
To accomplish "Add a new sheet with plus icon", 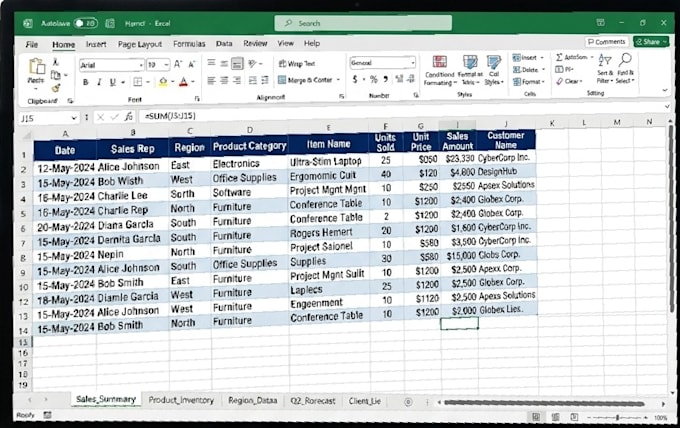I will pos(408,402).
